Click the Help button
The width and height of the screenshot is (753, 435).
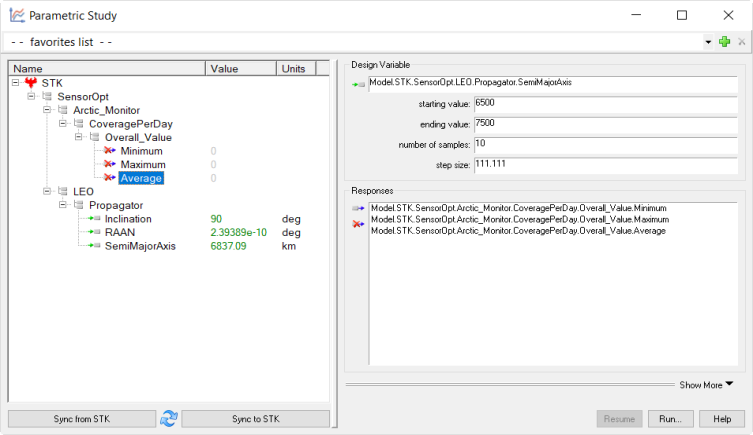[x=721, y=419]
